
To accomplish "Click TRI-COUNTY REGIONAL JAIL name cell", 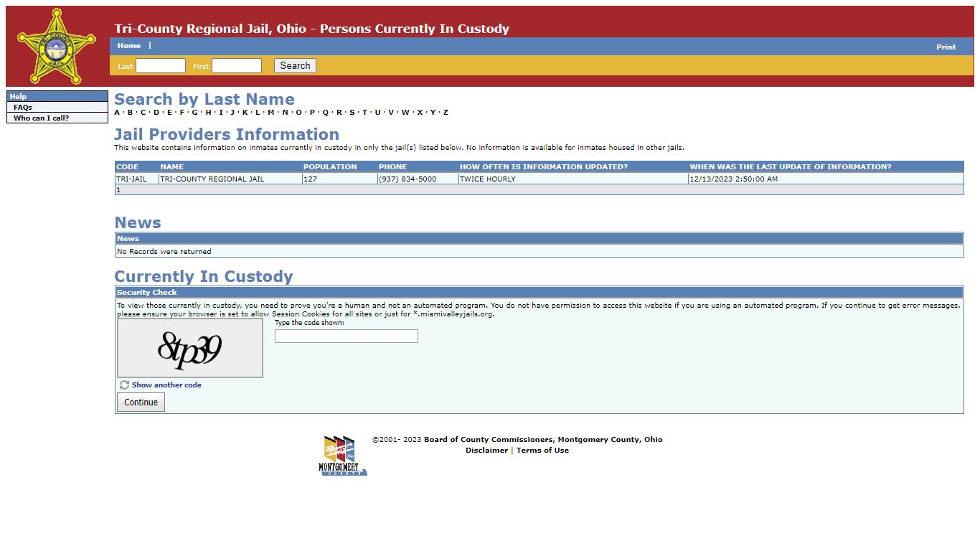I will (x=230, y=179).
